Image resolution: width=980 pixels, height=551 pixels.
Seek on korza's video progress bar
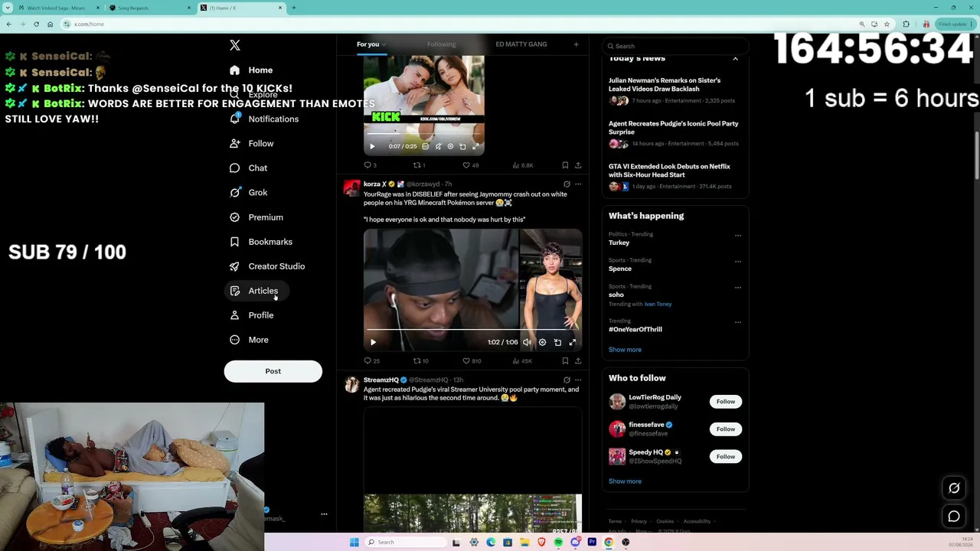coord(472,331)
